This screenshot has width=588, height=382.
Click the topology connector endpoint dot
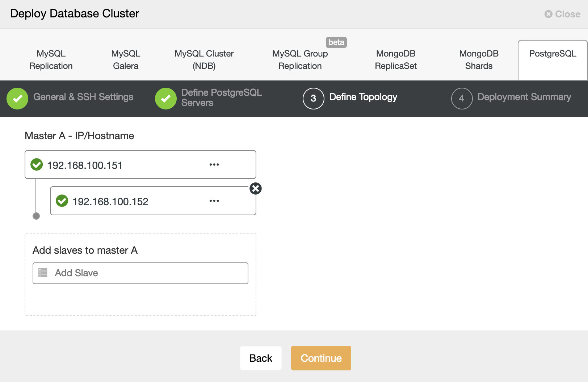(x=36, y=216)
